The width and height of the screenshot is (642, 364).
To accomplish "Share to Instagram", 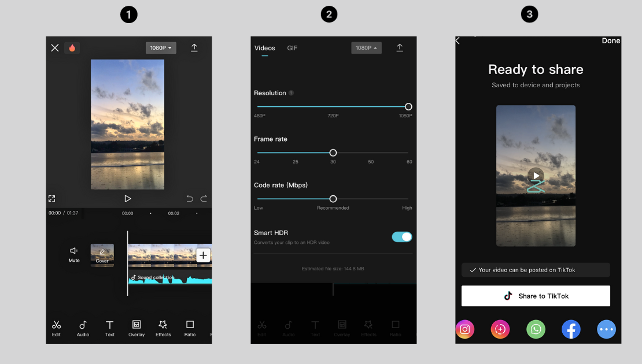I will 465,329.
